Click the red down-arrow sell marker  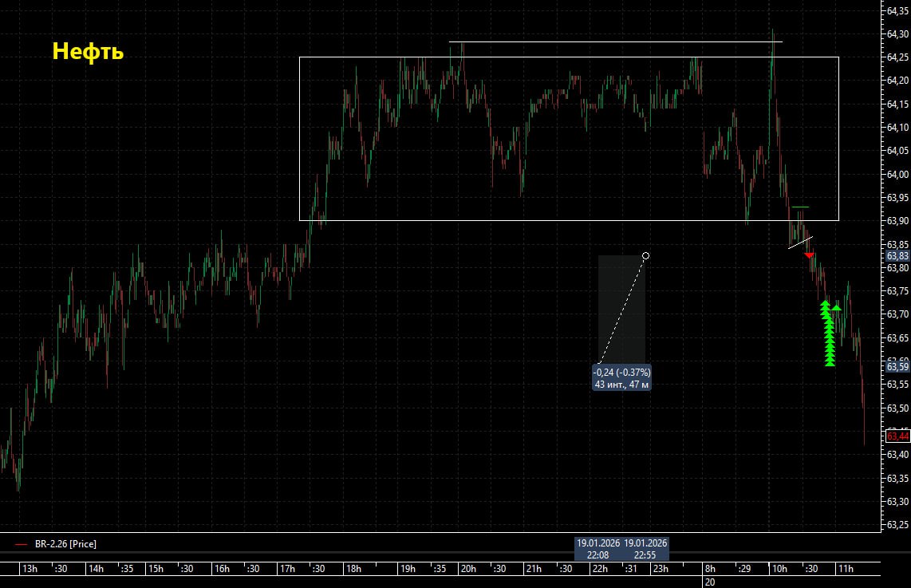pos(809,255)
